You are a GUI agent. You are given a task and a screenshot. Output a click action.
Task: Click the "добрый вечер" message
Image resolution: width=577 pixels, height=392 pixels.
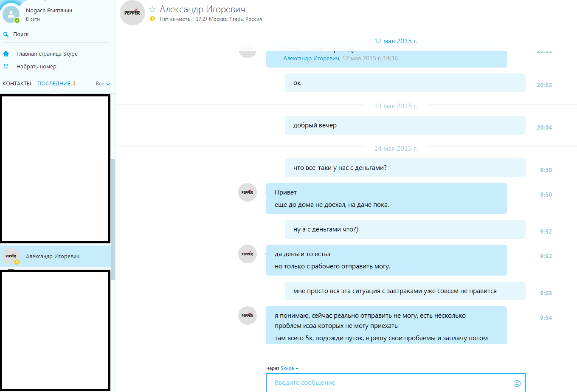pos(405,125)
